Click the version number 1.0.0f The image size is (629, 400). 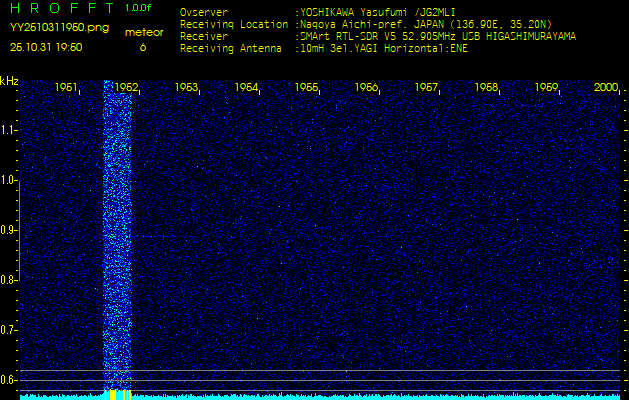[x=139, y=8]
